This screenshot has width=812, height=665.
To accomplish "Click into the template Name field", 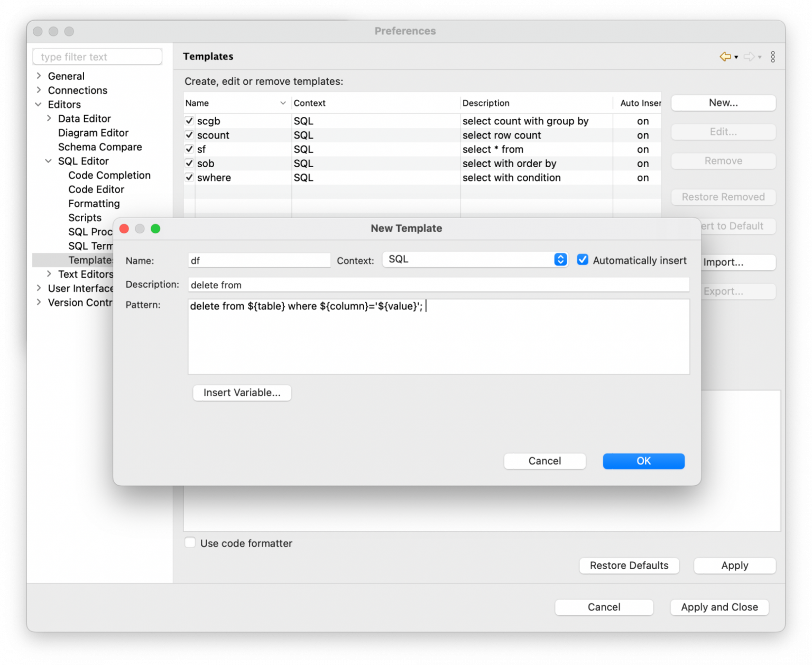I will click(x=260, y=260).
